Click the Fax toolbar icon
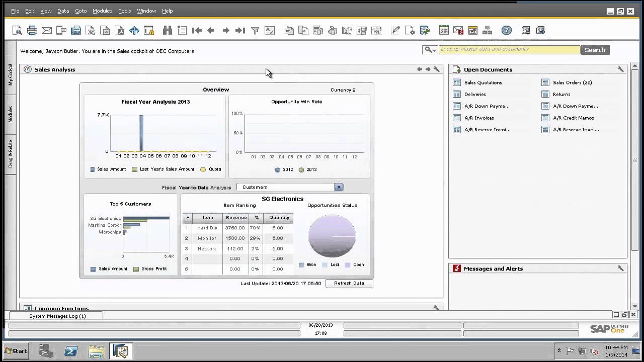Image resolution: width=644 pixels, height=362 pixels. [x=76, y=31]
